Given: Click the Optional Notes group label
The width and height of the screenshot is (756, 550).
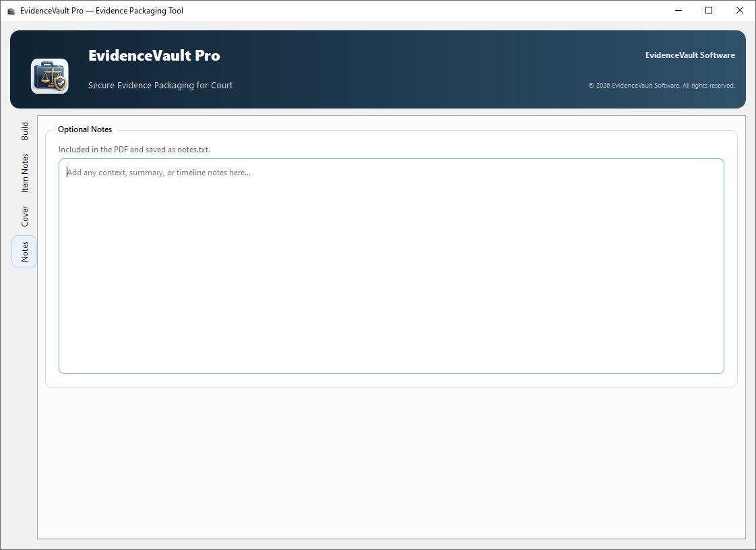Looking at the screenshot, I should click(85, 129).
